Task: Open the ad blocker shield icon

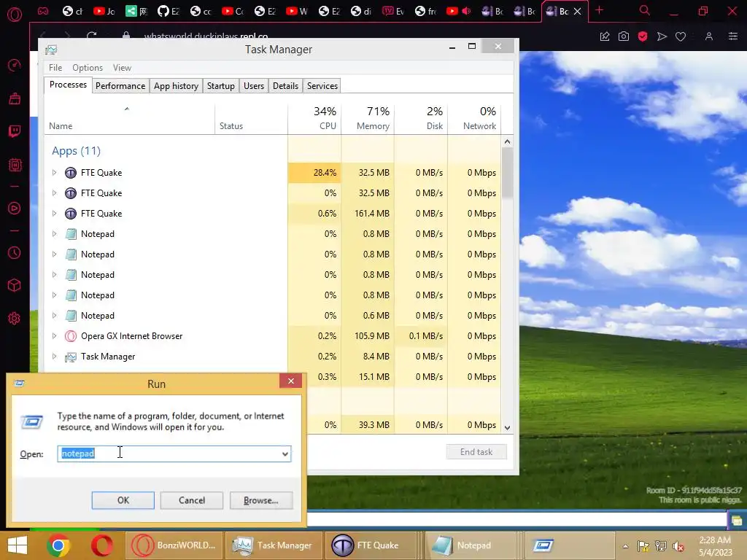Action: point(642,36)
